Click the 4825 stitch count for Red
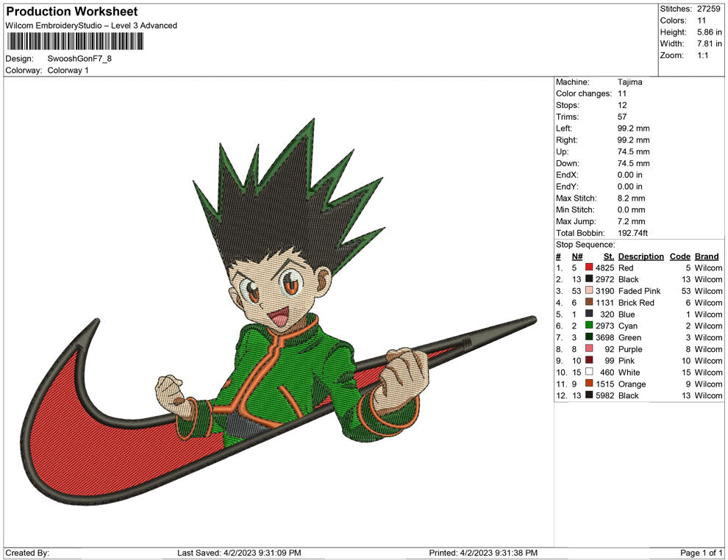This screenshot has height=560, width=728. coord(604,268)
